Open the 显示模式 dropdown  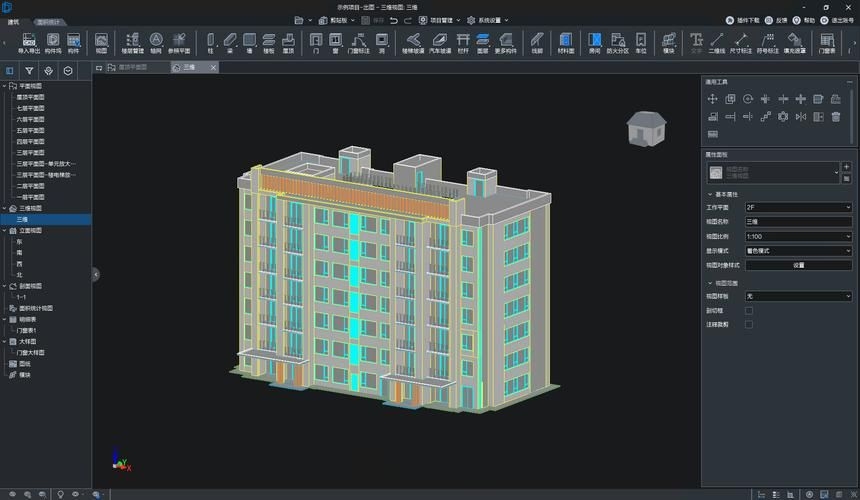tap(798, 251)
